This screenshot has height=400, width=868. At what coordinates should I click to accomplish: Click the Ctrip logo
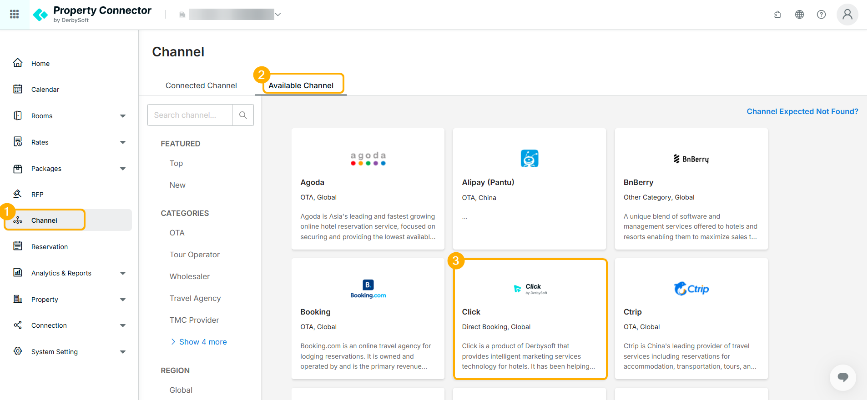(691, 289)
